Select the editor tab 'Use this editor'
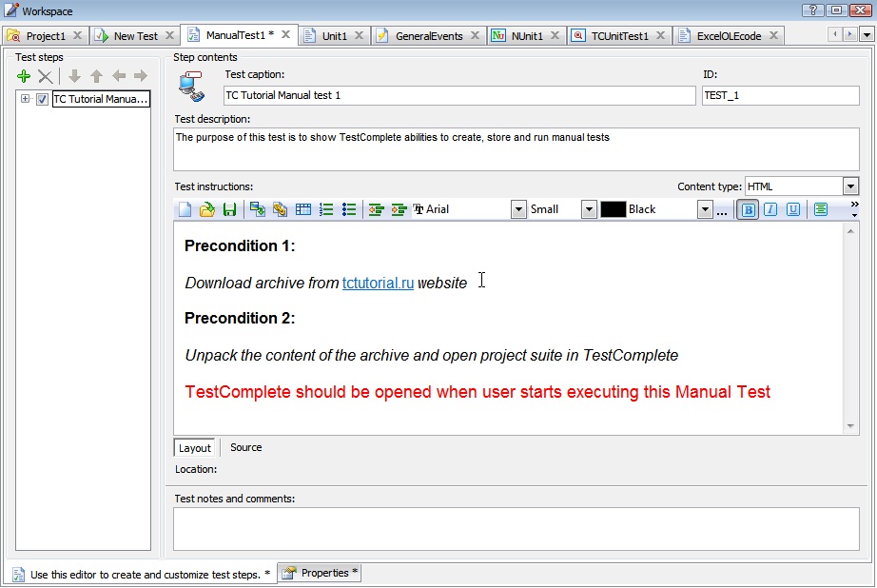Screen dimensions: 877x588 142,575
